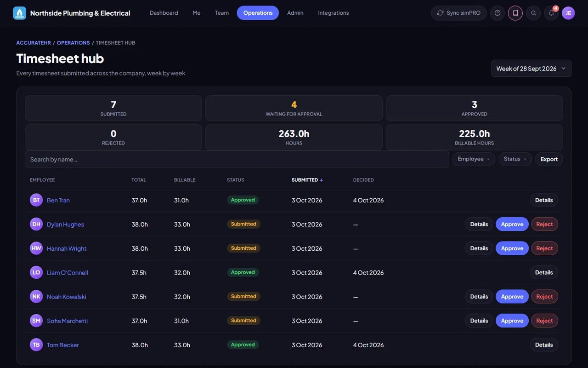Click the AccurateHR breadcrumb link
The image size is (588, 368).
[x=33, y=43]
